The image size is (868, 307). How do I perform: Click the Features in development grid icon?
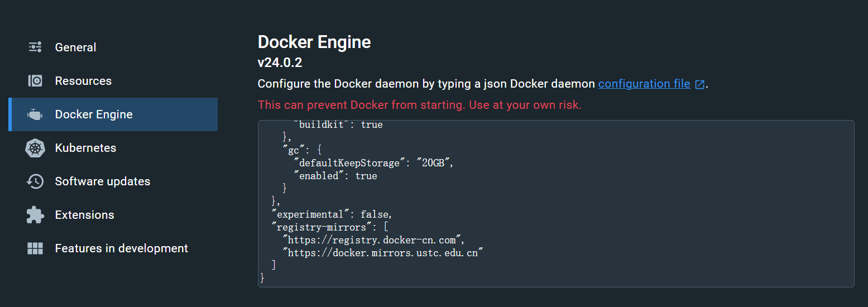pos(35,248)
